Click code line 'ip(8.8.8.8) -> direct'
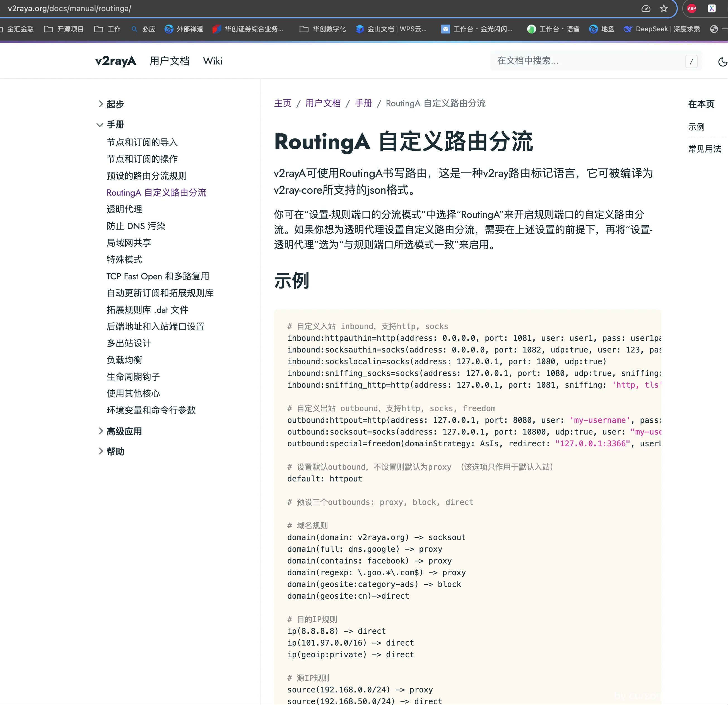Viewport: 728px width, 705px height. [336, 631]
